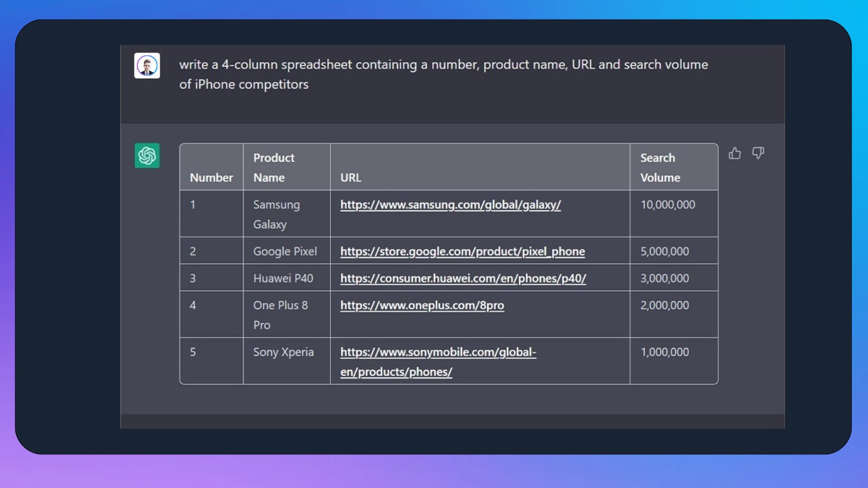Open the Samsung Galaxy URL link

(450, 205)
